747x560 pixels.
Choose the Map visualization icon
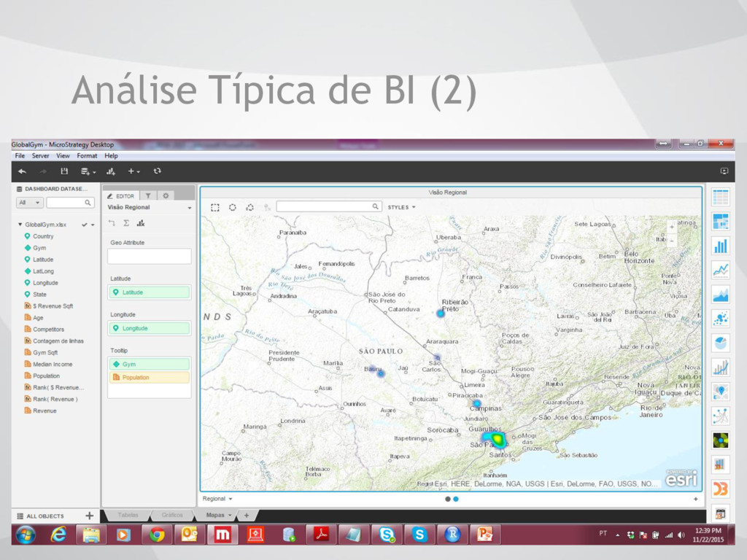click(720, 392)
